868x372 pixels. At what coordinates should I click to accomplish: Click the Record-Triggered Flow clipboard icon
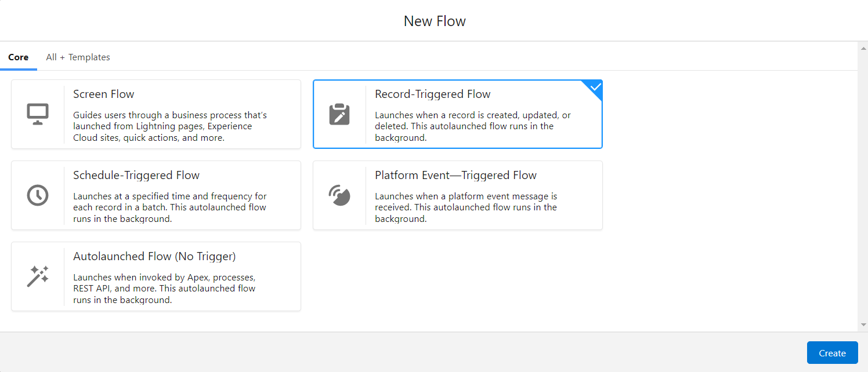[339, 114]
